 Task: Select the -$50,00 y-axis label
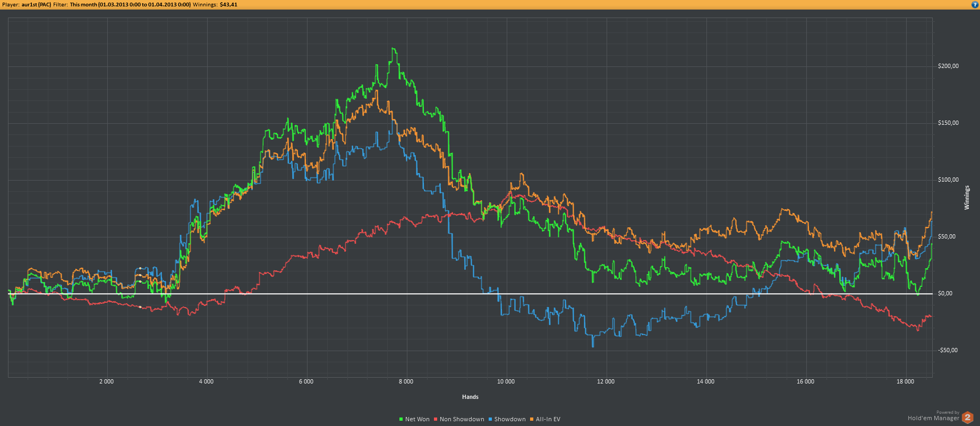948,351
